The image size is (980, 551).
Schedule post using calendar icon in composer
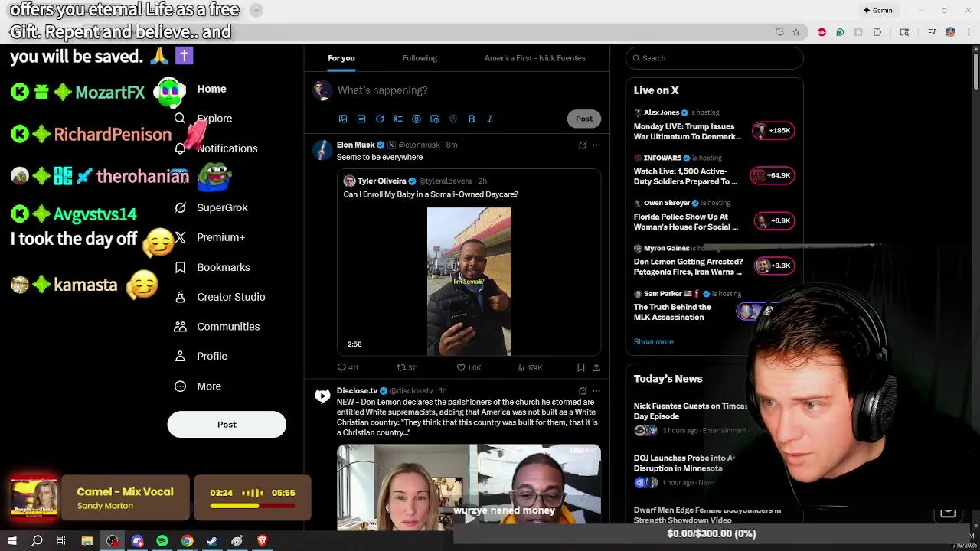click(435, 119)
